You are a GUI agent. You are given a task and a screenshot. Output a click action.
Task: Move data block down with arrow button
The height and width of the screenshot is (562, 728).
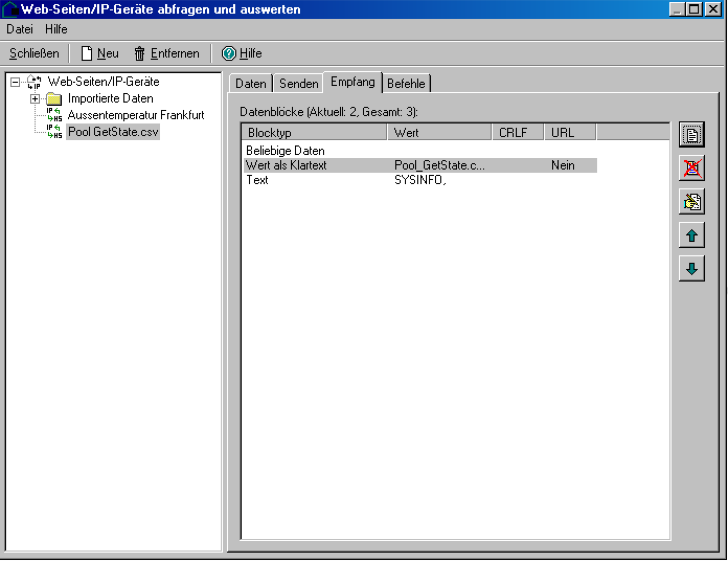[x=691, y=269]
